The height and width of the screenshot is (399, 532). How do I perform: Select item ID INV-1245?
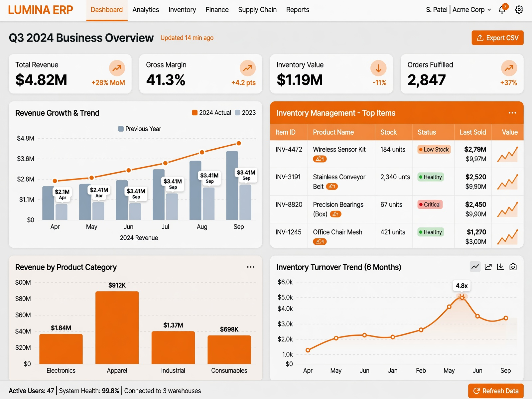[288, 232]
